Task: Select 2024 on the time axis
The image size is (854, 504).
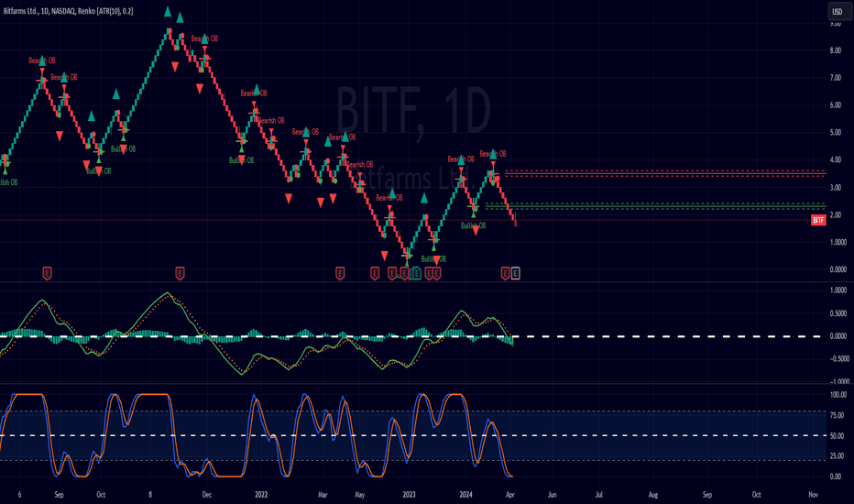Action: pos(465,495)
